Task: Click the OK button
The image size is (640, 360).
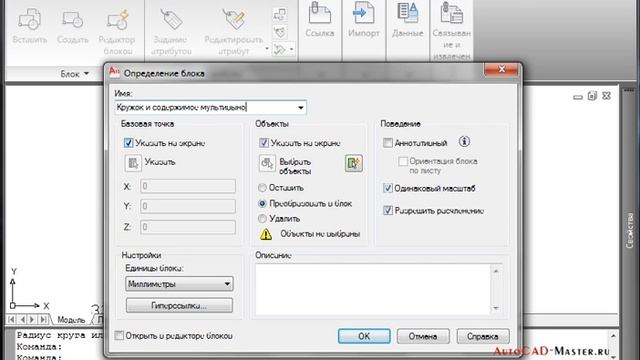Action: click(364, 336)
